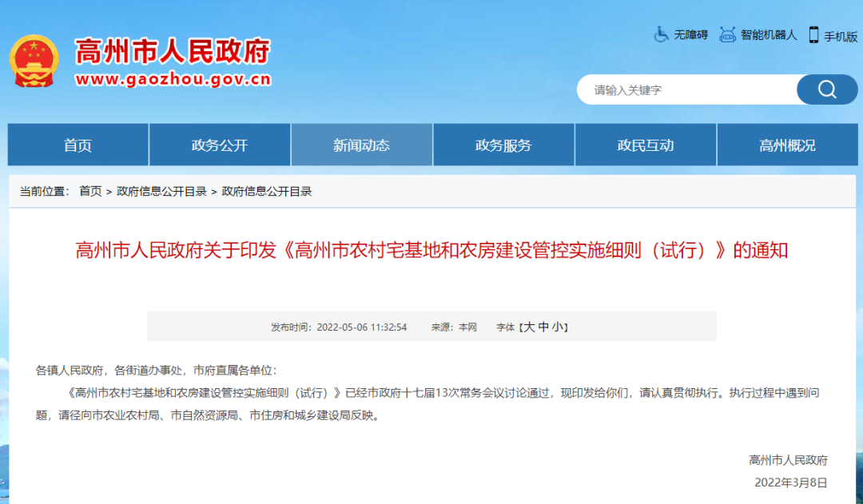Open the 政务服务 navigation tab
863x504 pixels.
pyautogui.click(x=503, y=145)
